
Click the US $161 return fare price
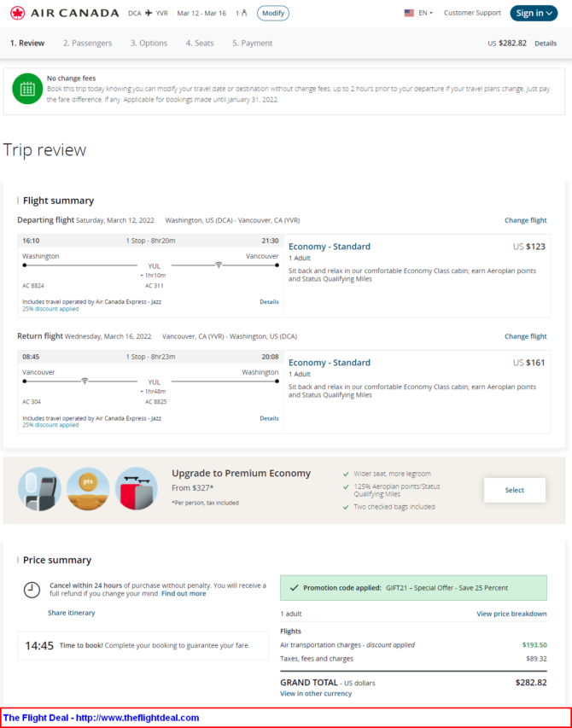(528, 363)
